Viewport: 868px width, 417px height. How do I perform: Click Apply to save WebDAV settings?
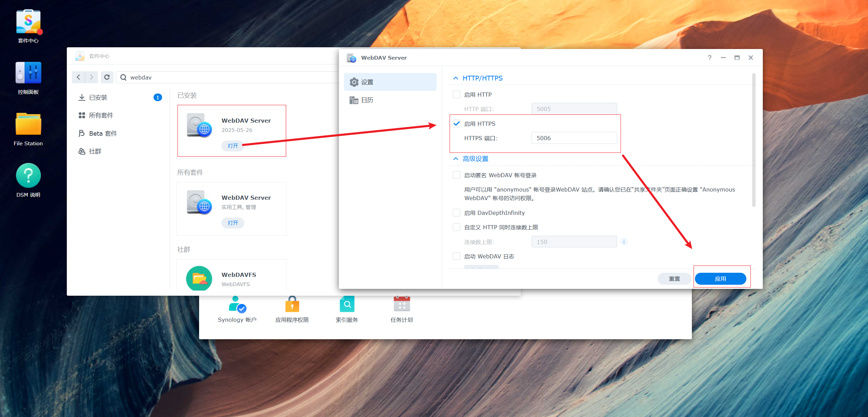click(720, 279)
